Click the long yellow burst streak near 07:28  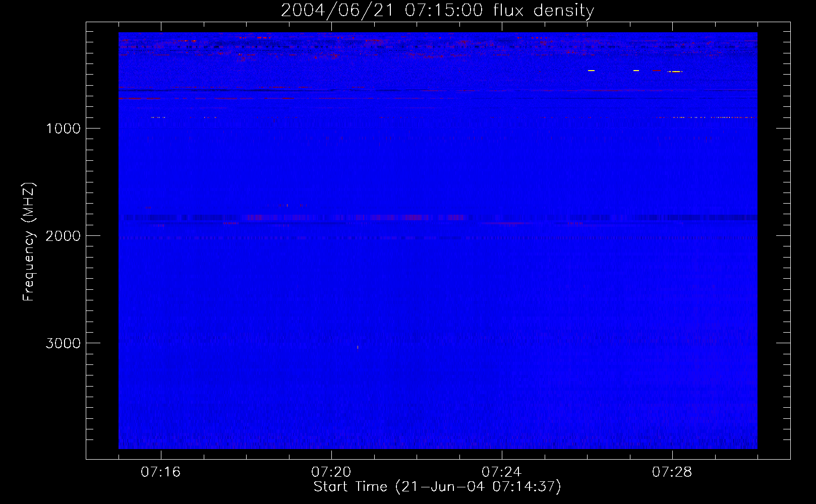[675, 72]
